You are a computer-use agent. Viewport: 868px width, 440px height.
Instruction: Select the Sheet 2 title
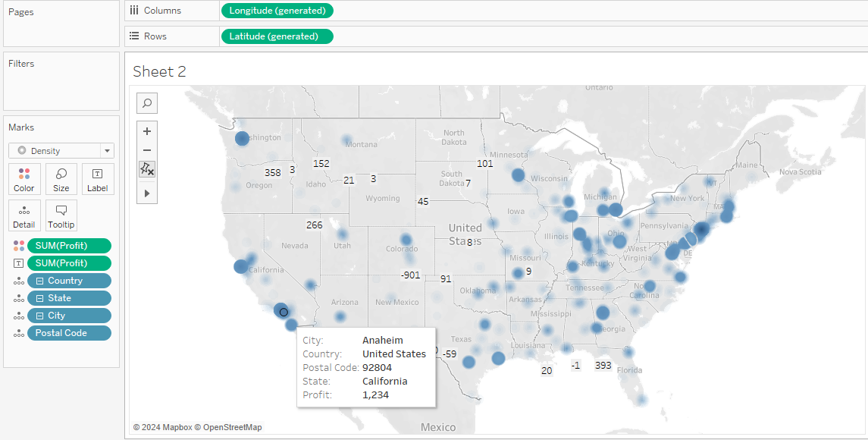tap(159, 71)
